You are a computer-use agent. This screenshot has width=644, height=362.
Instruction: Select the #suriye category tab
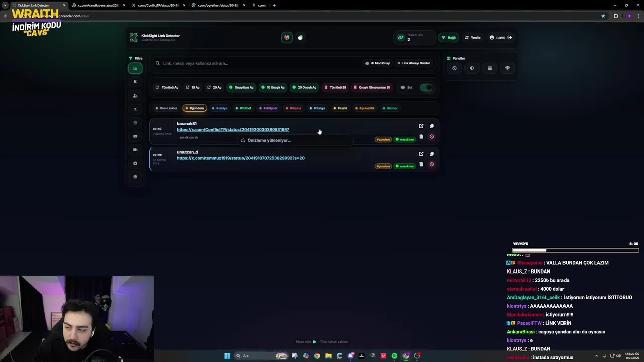220,108
